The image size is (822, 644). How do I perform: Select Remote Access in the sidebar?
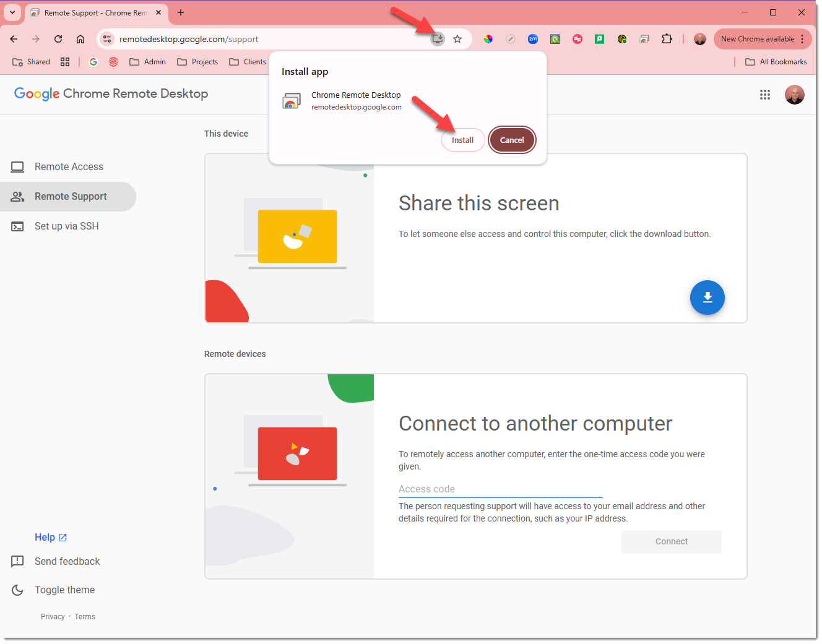pos(68,167)
